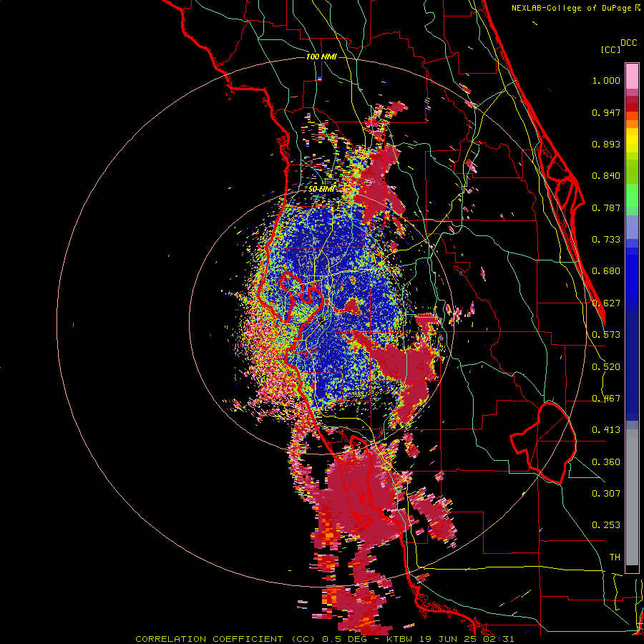
Task: Click the [CC] units label
Action: pos(611,49)
